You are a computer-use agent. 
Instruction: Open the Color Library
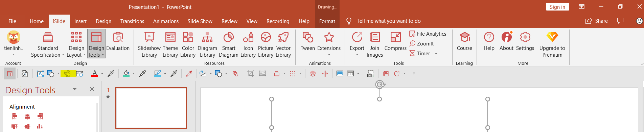(x=188, y=44)
